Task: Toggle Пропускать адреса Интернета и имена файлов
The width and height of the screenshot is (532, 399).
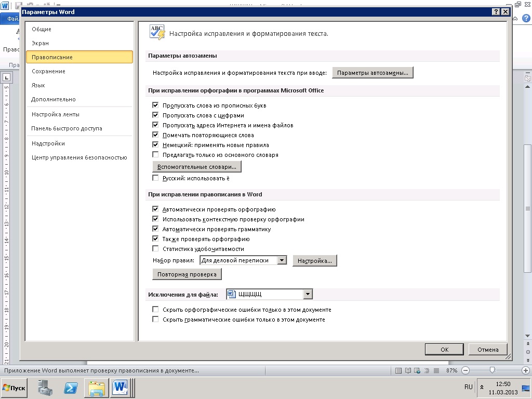Action: (155, 125)
